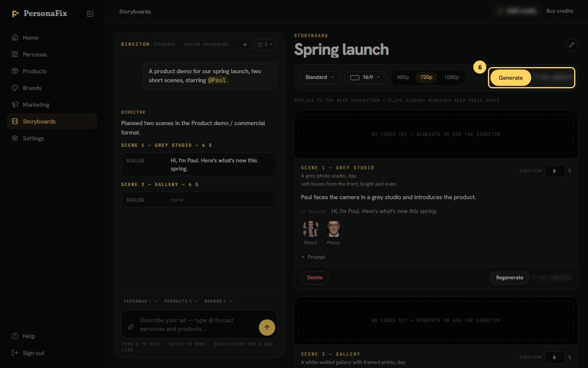
Task: Select 720p resolution option
Action: click(x=426, y=77)
